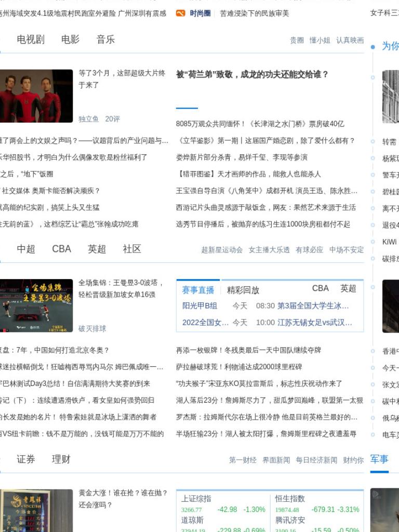
Task: Open the 有球必应 link
Action: tap(309, 250)
